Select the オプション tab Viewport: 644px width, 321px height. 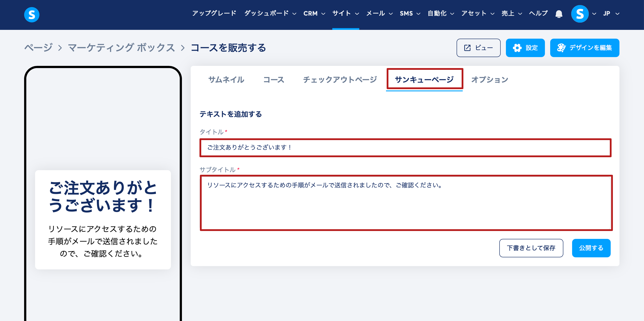489,80
